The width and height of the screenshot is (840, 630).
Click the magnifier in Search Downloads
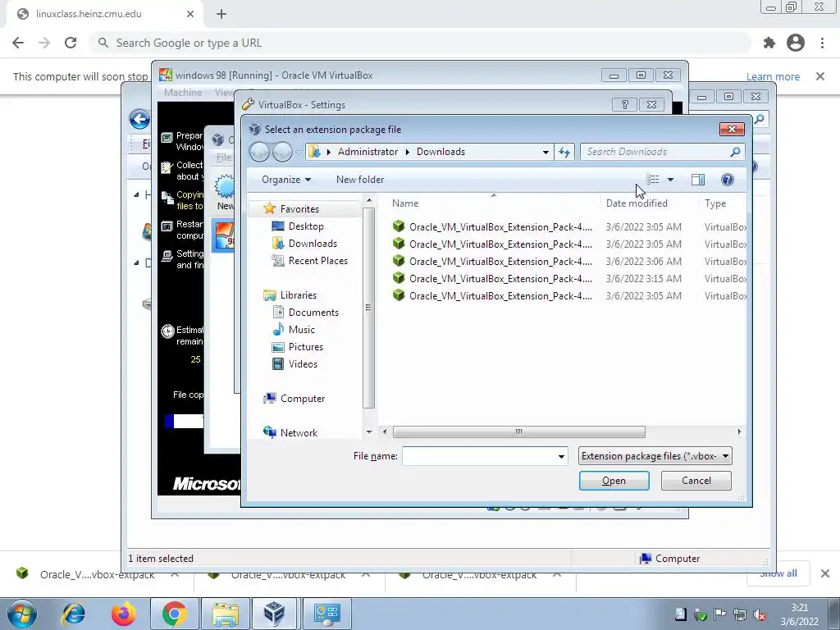pyautogui.click(x=735, y=152)
